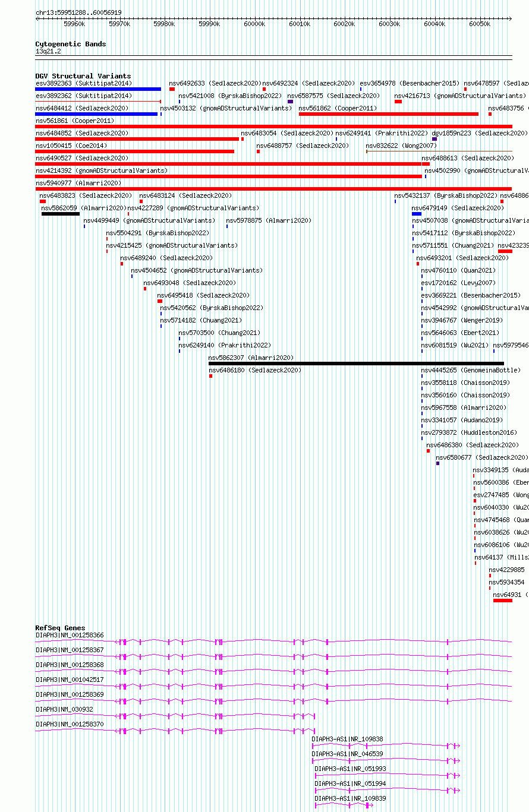The width and height of the screenshot is (529, 812).
Task: Select variant label nsv561862 (Cooper2011)
Action: 338,108
